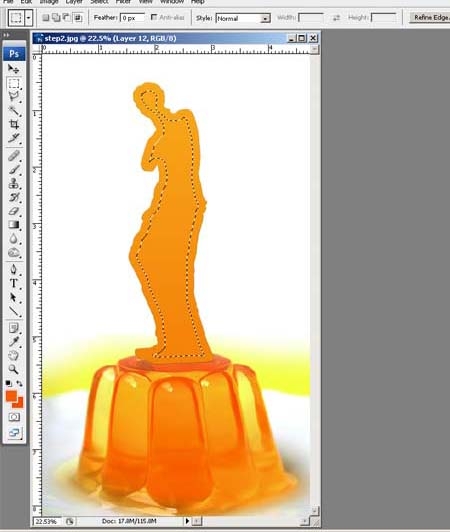Click vertical scrollbar up arrow
The width and height of the screenshot is (450, 532).
tap(315, 50)
